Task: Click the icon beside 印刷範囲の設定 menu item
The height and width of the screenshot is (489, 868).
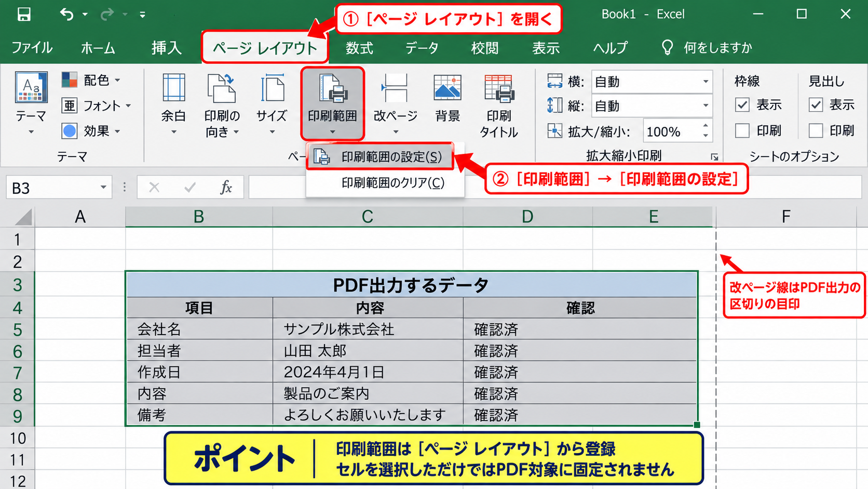Action: [x=322, y=156]
